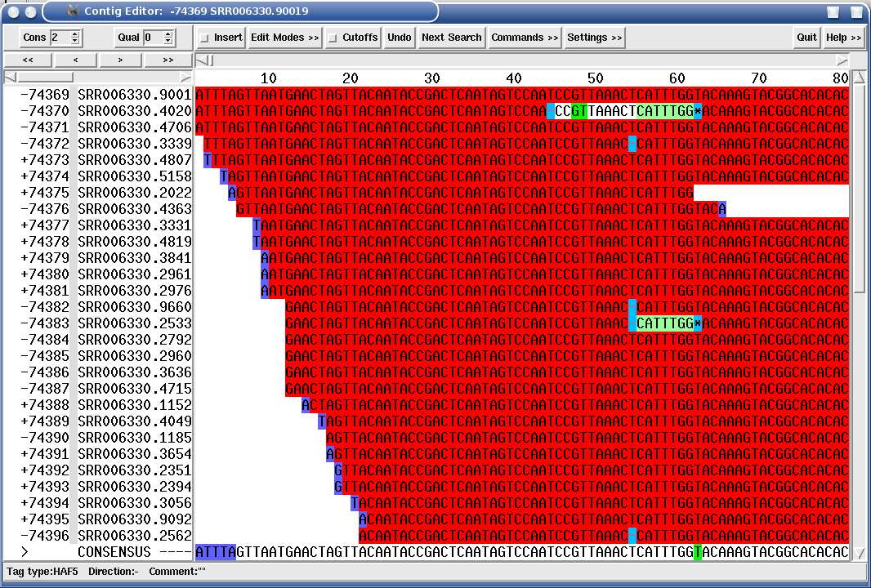Open the Help menu
Image resolution: width=871 pixels, height=588 pixels.
click(843, 38)
